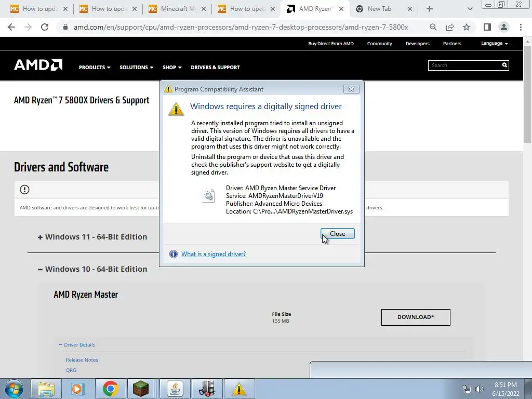Reload the AMD page
This screenshot has width=532, height=399.
(x=45, y=27)
